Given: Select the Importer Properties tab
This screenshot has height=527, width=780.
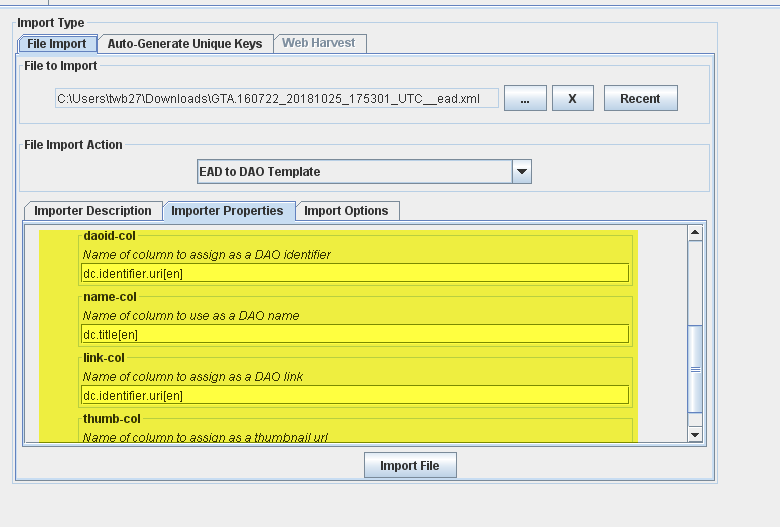Looking at the screenshot, I should coord(229,211).
